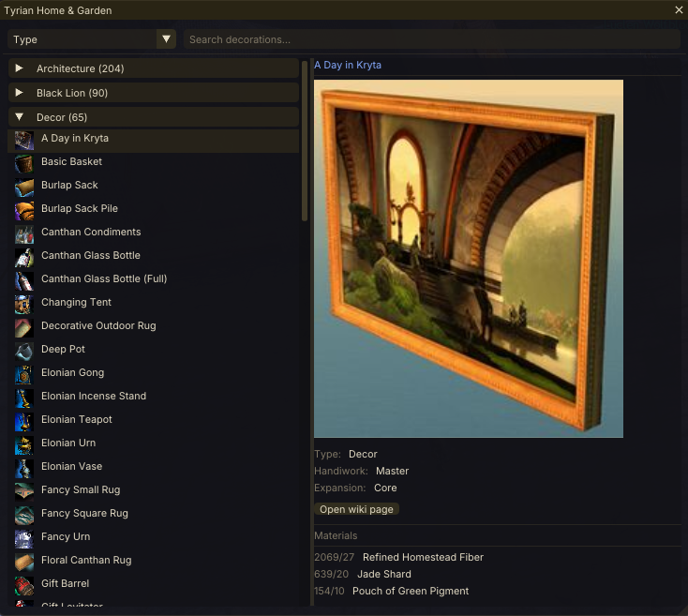
Task: Select Elonian Urn entry
Action: coord(154,445)
